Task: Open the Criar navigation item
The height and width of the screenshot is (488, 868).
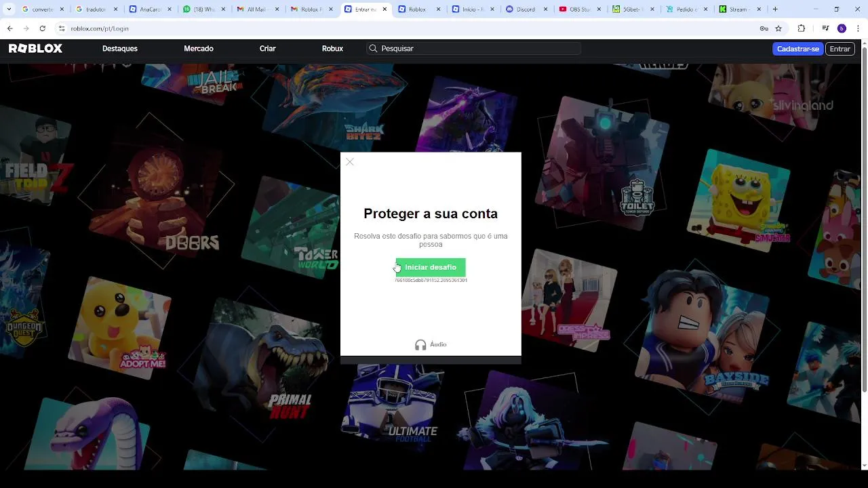Action: click(x=267, y=49)
